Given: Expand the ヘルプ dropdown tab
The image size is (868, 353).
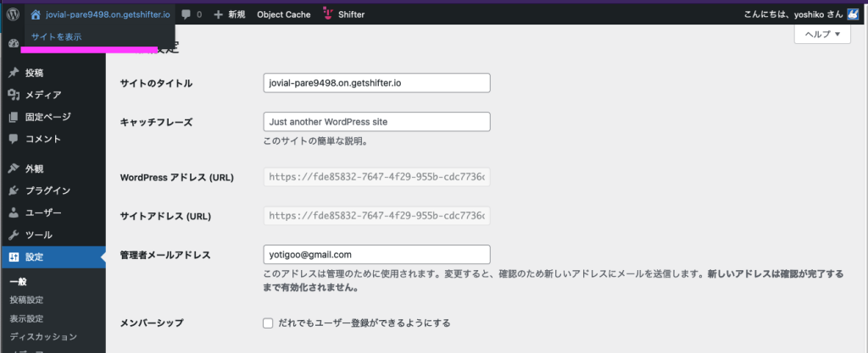Looking at the screenshot, I should point(822,34).
